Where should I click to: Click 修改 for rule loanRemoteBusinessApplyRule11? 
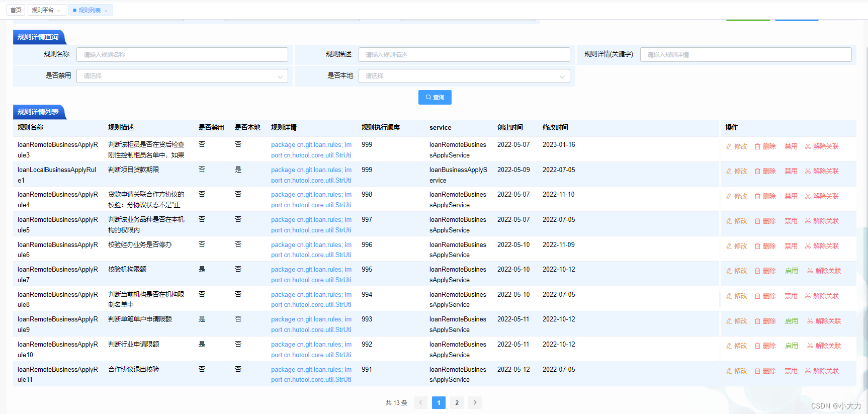click(x=736, y=371)
